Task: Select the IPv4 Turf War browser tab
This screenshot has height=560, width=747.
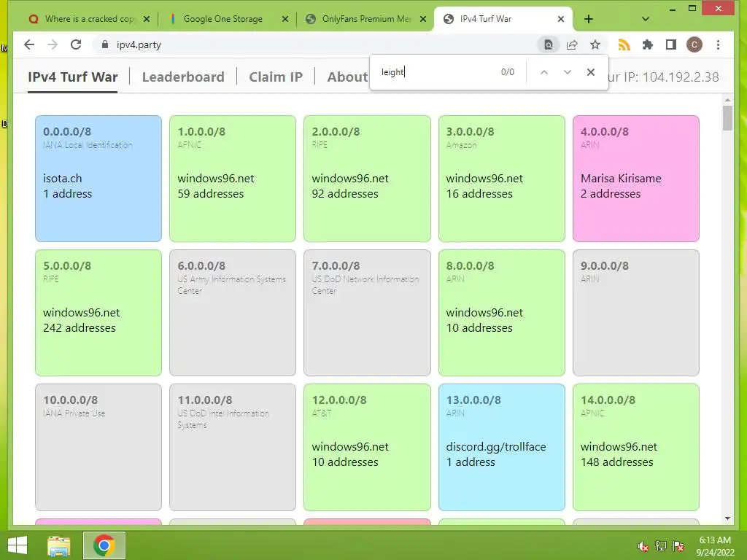Action: coord(503,19)
